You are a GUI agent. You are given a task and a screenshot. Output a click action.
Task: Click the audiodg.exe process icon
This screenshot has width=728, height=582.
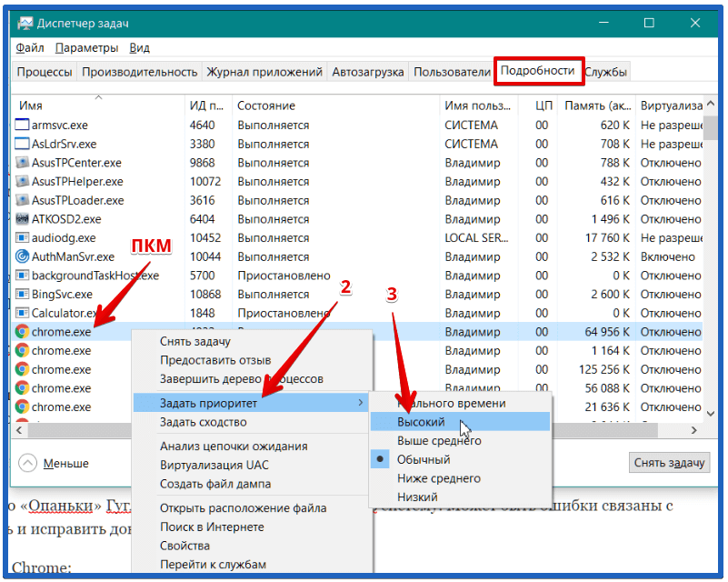pos(22,238)
